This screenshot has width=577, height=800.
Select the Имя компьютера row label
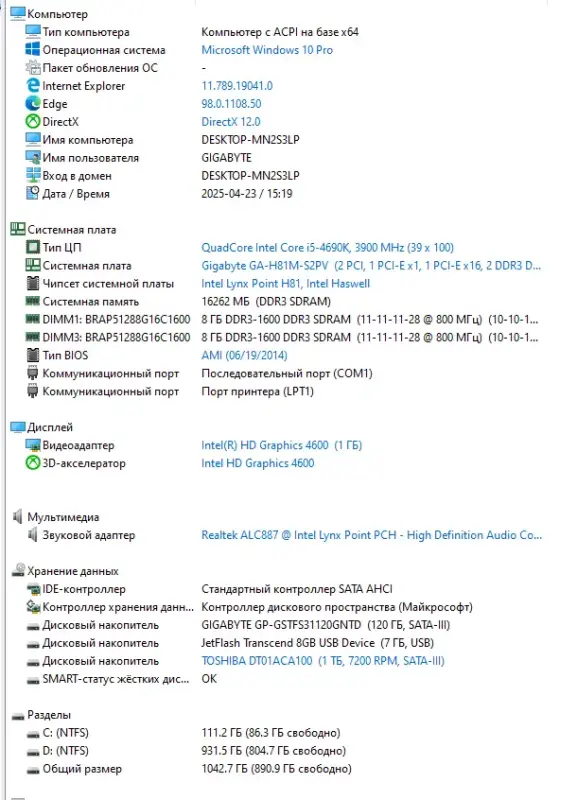[x=88, y=140]
